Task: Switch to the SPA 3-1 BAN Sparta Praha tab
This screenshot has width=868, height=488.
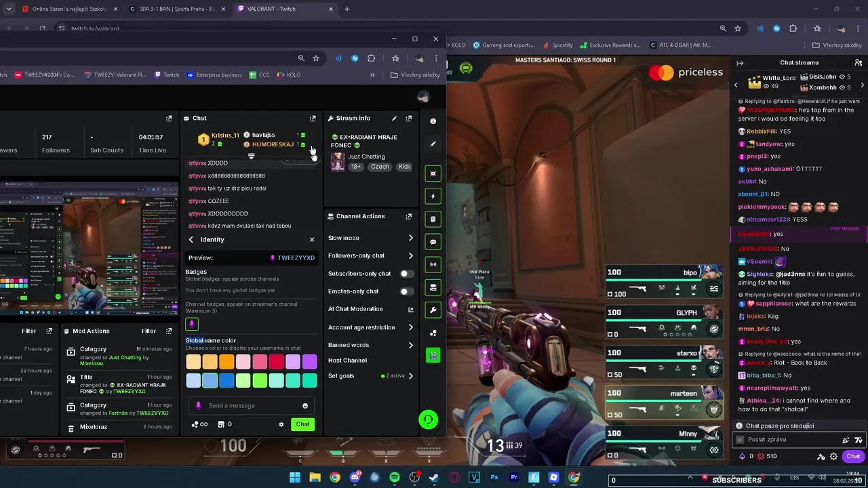Action: pos(176,9)
